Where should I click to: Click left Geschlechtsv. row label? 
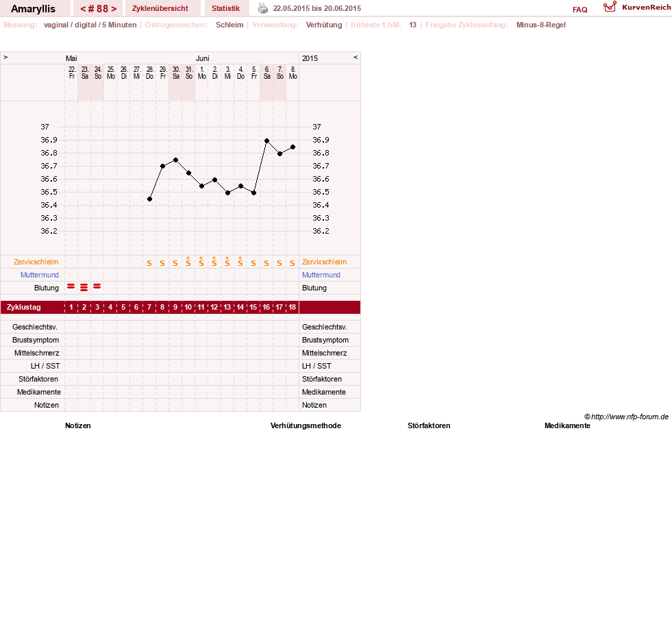[x=35, y=327]
